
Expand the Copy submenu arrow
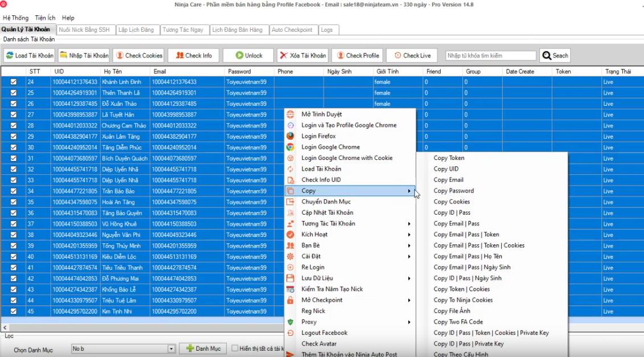pos(409,191)
